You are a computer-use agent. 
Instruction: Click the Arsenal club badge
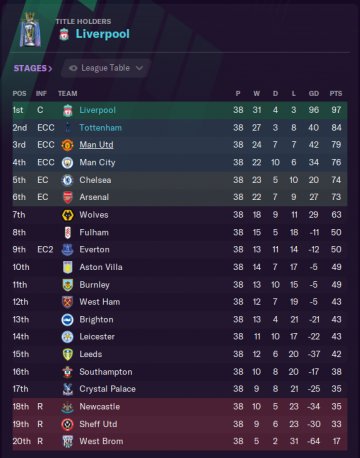coord(67,197)
